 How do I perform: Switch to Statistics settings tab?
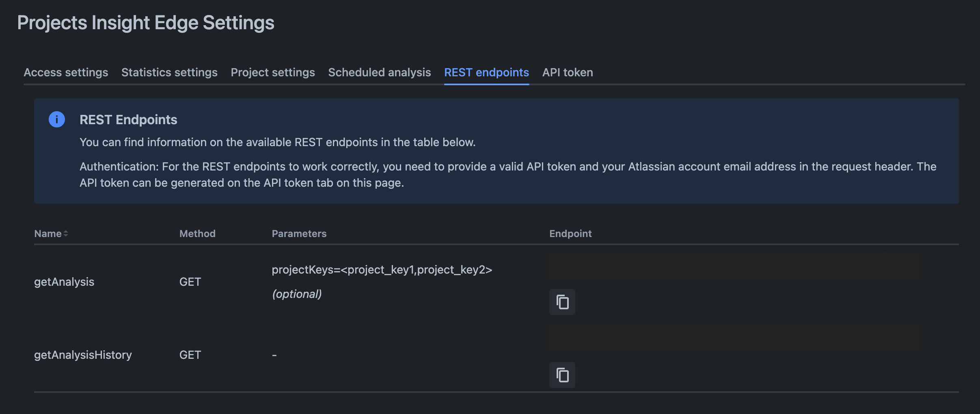(x=169, y=72)
